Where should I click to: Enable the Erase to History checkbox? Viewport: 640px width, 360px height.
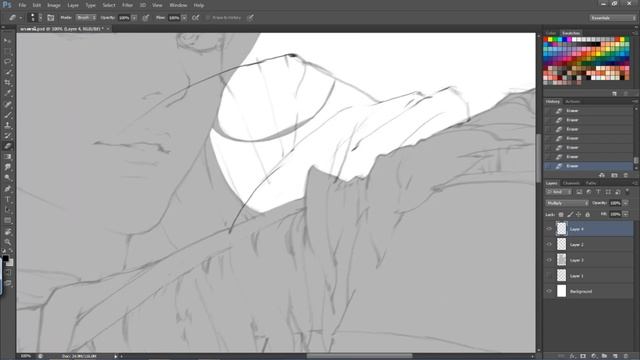click(208, 18)
